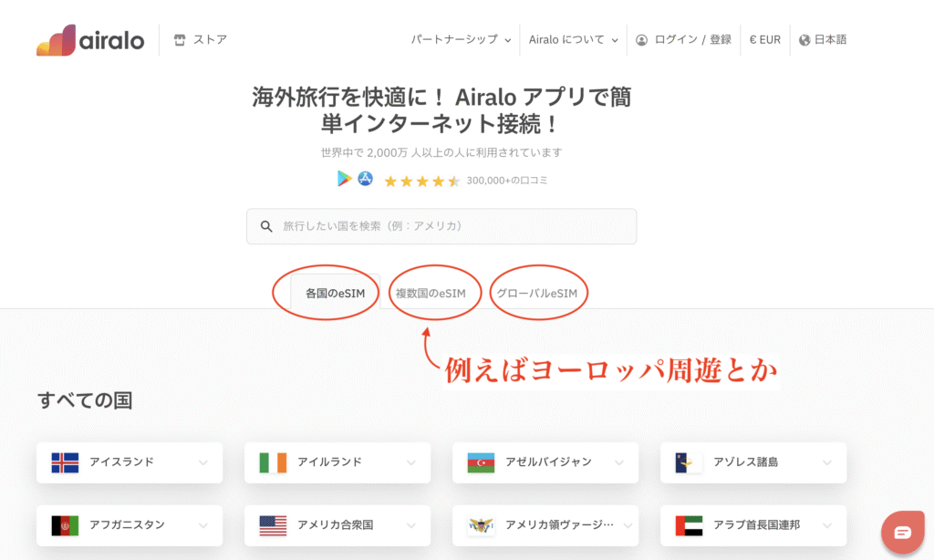
Task: Switch to the グローバルeSIM tab
Action: click(536, 293)
